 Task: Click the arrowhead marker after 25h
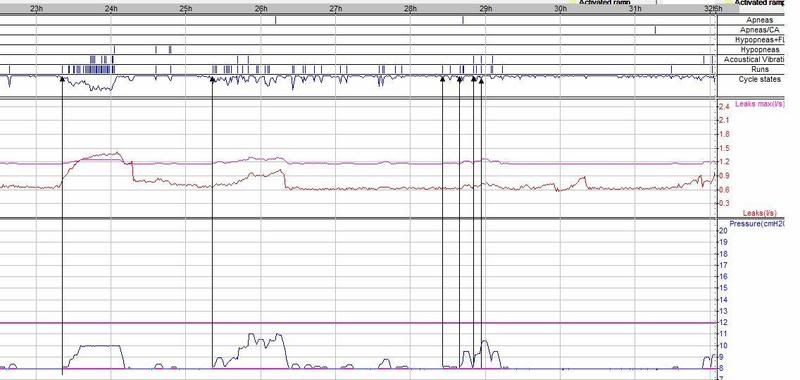pyautogui.click(x=212, y=78)
